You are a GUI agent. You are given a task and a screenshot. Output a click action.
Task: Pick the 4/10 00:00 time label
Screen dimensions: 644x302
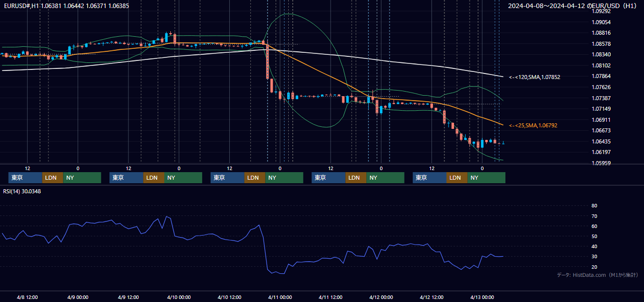click(179, 297)
